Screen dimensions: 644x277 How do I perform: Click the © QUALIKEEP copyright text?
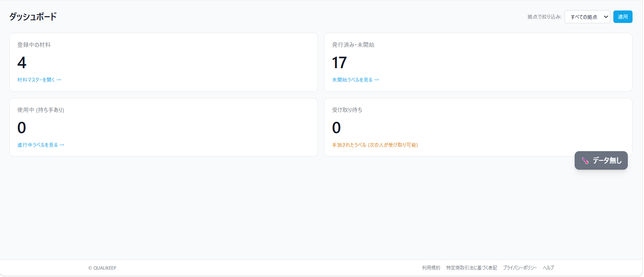coord(102,268)
